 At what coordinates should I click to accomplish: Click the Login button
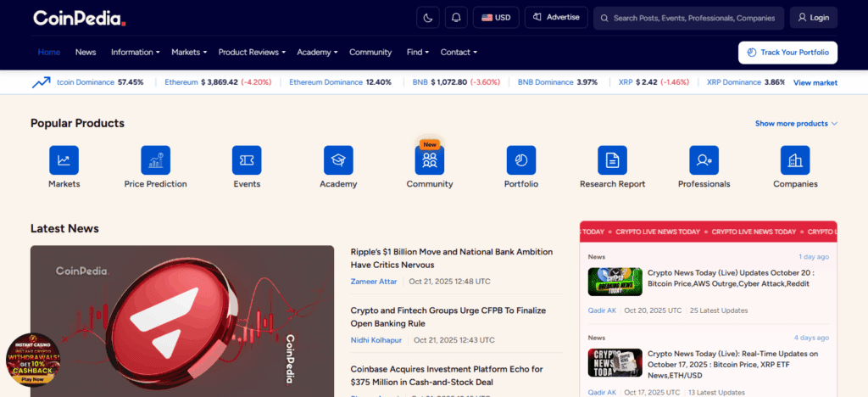pyautogui.click(x=814, y=18)
